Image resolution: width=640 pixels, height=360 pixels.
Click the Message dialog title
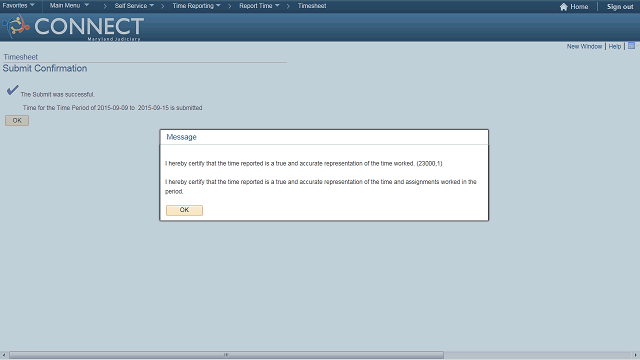(181, 137)
